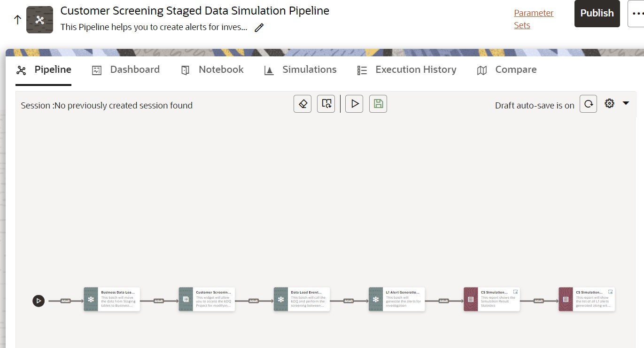
Task: Select the eraser/clear canvas tool
Action: tap(302, 103)
